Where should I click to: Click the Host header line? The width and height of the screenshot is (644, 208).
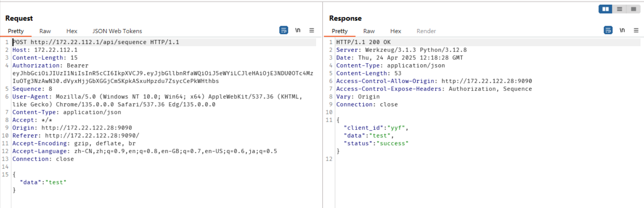point(45,50)
